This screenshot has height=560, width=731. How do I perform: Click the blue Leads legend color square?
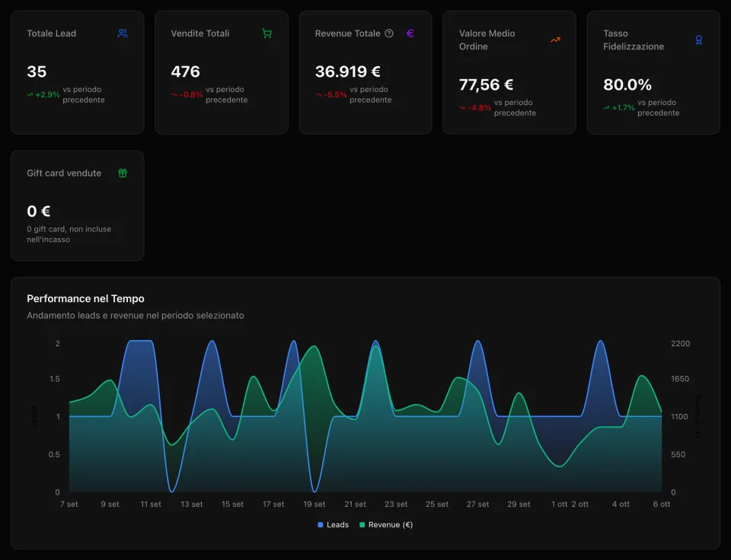pyautogui.click(x=321, y=524)
